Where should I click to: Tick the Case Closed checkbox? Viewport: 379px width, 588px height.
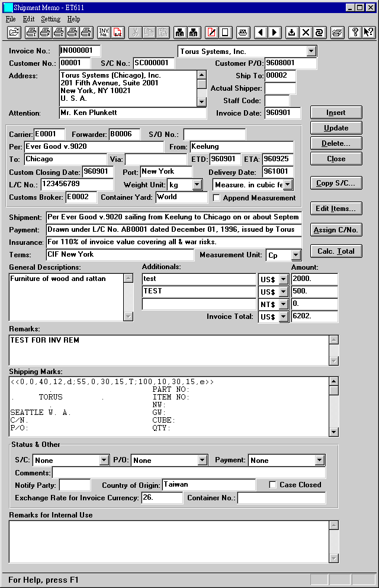point(272,485)
